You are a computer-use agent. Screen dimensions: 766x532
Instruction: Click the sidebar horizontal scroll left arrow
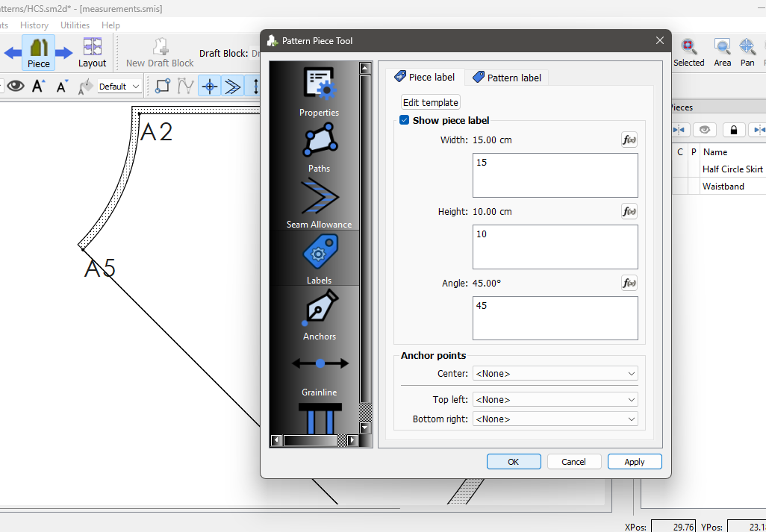point(276,441)
